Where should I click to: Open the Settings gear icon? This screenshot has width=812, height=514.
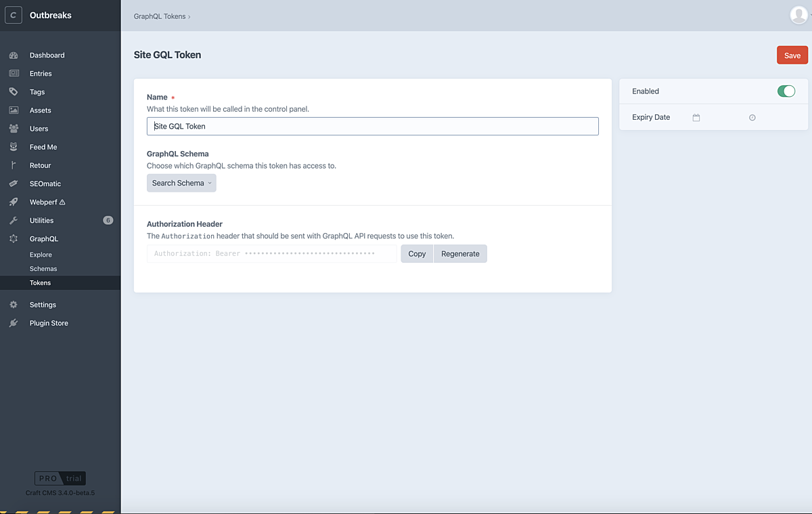coord(14,305)
